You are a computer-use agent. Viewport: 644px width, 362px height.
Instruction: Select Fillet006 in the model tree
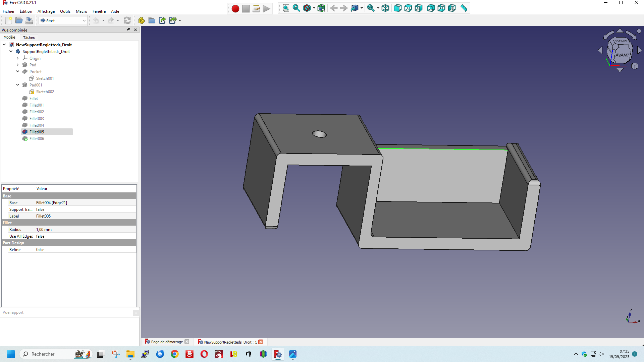point(37,139)
